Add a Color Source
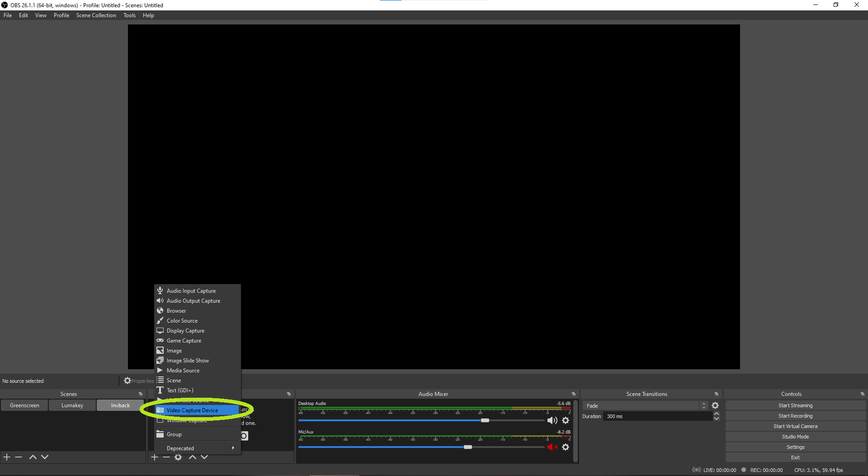Image resolution: width=868 pixels, height=476 pixels. (x=198, y=320)
